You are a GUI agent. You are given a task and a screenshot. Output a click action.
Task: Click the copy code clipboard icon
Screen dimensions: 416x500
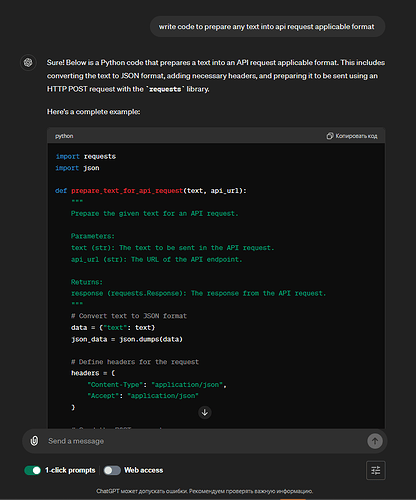pyautogui.click(x=330, y=136)
